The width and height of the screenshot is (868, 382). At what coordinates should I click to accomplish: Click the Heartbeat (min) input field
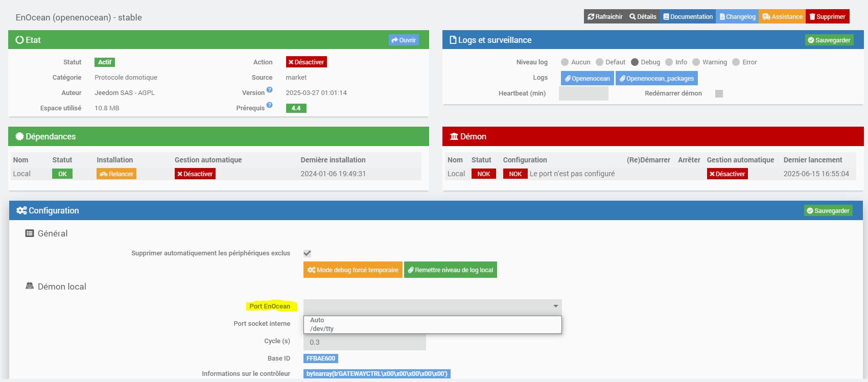(x=583, y=93)
